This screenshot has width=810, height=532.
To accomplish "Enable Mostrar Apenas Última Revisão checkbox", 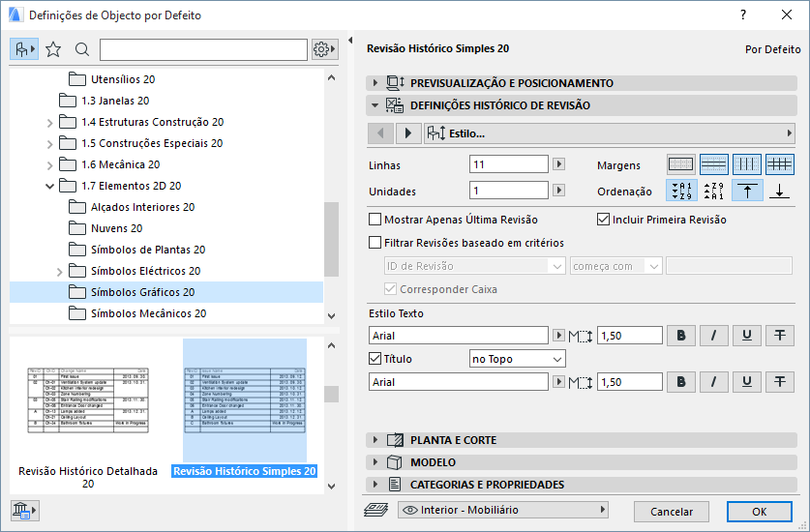I will coord(375,220).
